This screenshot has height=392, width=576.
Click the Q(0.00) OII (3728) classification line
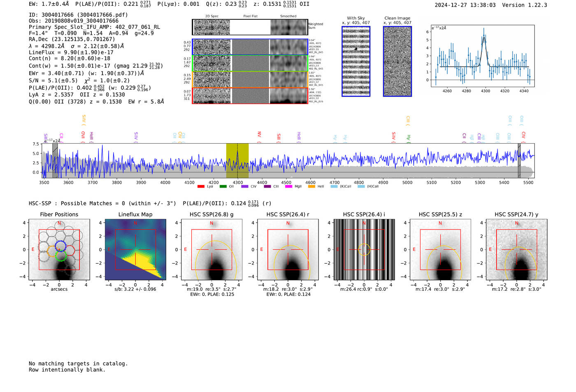(96, 102)
